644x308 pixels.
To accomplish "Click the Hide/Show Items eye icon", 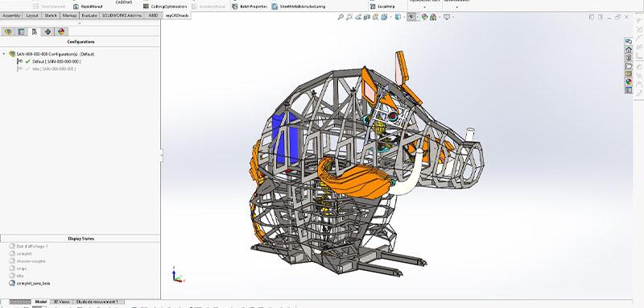I will point(411,17).
